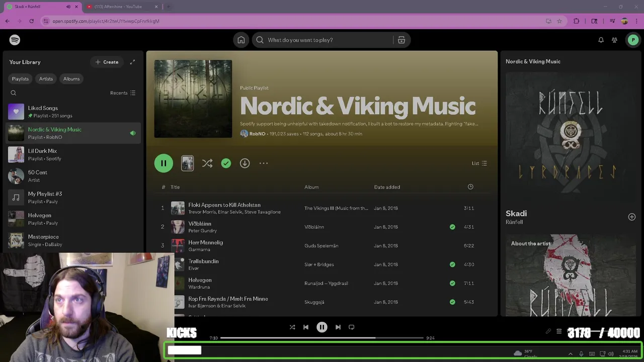Pause playback in bottom player bar
This screenshot has height=362, width=644.
pos(322,327)
